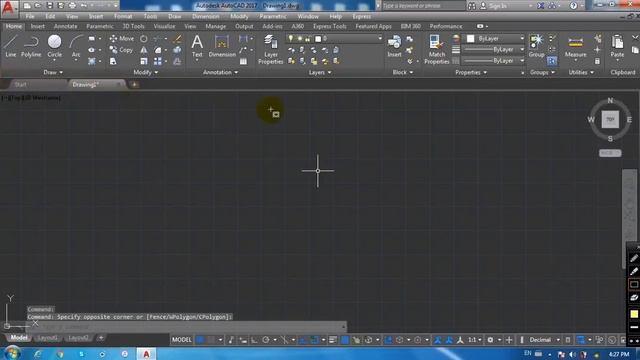Open the Express Tools ribbon tab
Image resolution: width=640 pixels, height=360 pixels.
(x=329, y=26)
